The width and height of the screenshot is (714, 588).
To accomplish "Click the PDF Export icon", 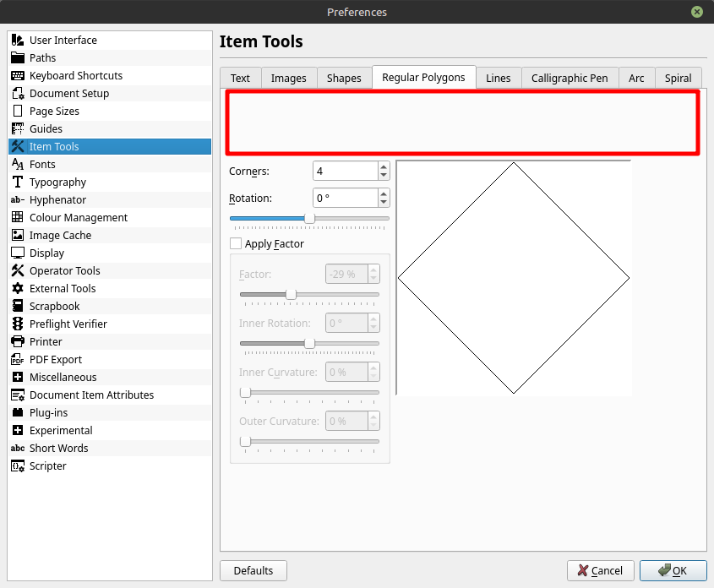I will (18, 360).
